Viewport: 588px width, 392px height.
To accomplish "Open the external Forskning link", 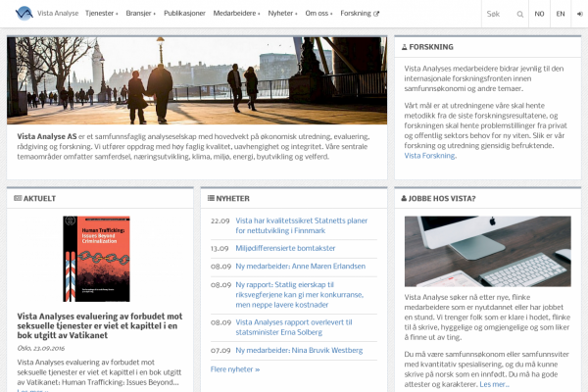I will tap(360, 14).
